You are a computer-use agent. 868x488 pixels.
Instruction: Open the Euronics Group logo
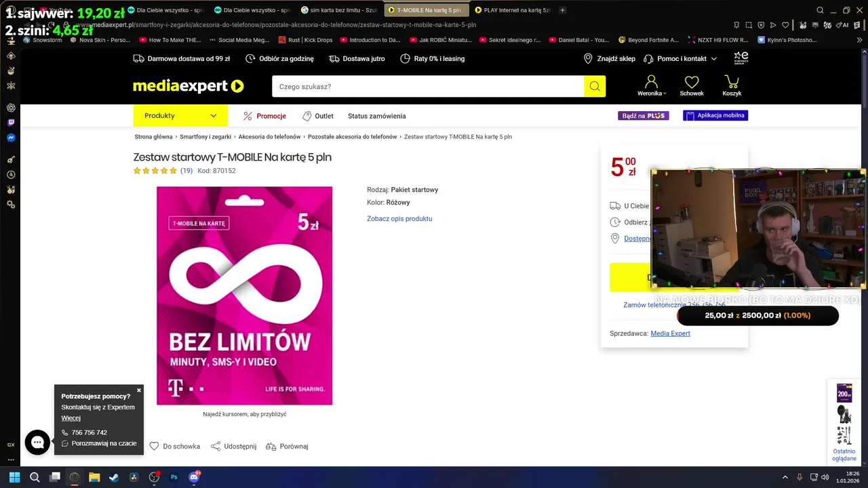click(x=741, y=58)
